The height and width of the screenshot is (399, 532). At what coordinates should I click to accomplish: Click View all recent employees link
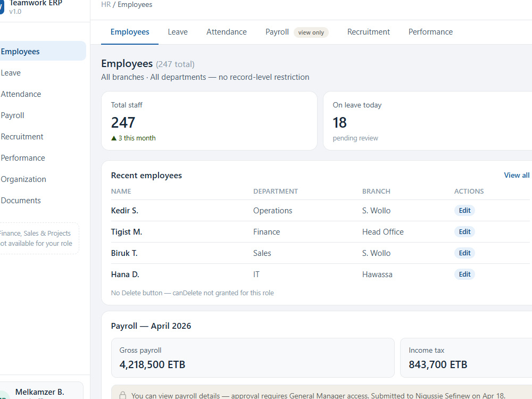coord(517,175)
